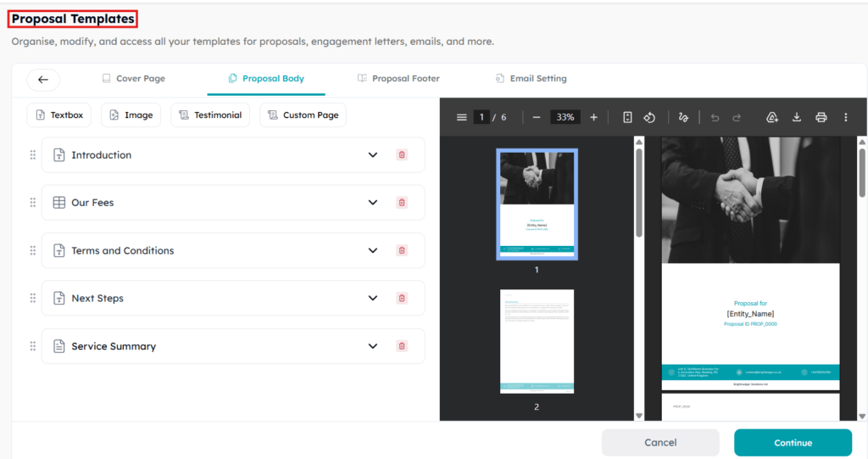
Task: Add a Testimonial block
Action: (x=210, y=115)
